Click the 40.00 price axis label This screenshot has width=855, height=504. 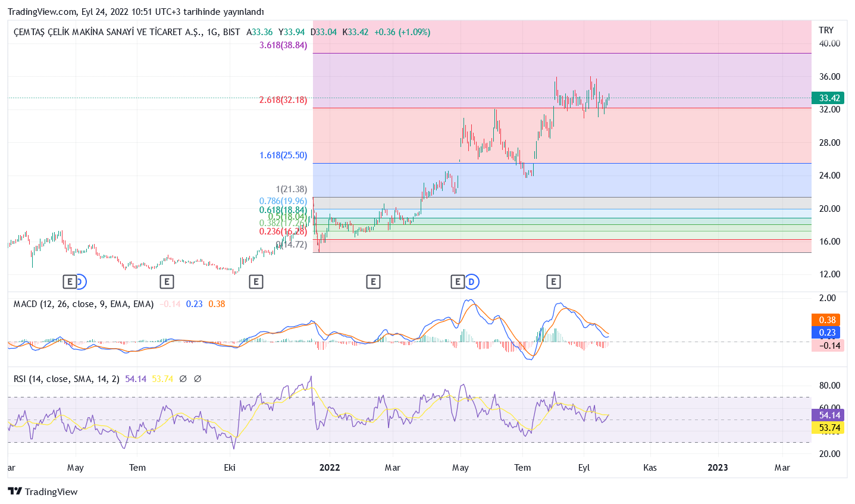(829, 43)
